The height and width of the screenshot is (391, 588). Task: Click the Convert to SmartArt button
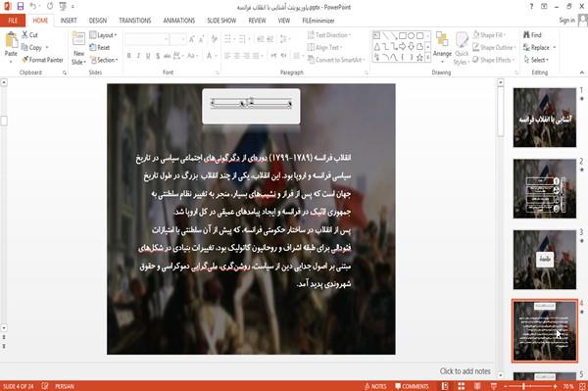(x=336, y=60)
